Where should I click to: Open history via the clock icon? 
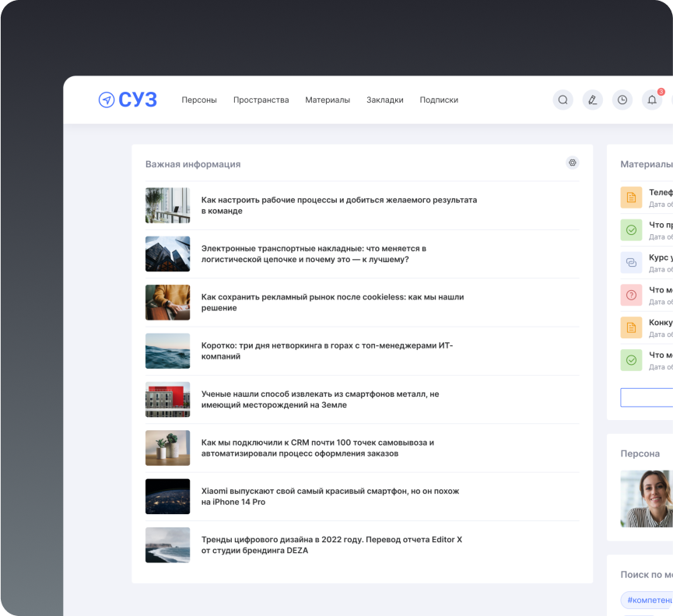[622, 100]
